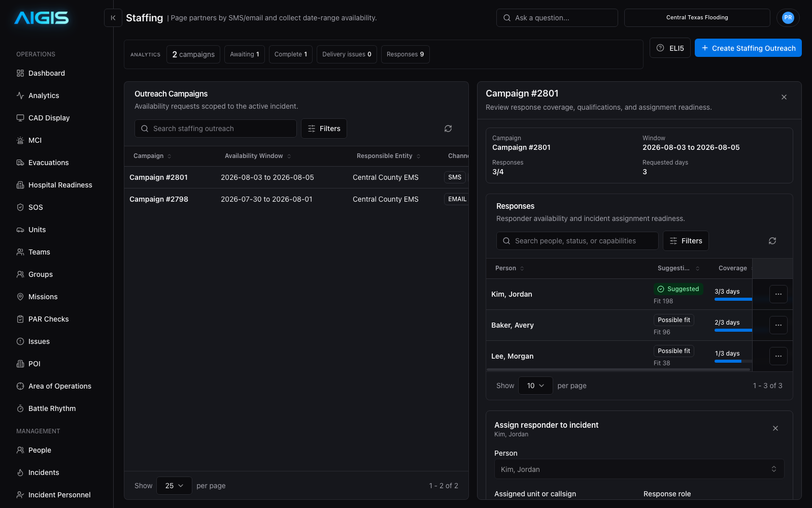
Task: Click the Missions pin icon
Action: point(20,297)
